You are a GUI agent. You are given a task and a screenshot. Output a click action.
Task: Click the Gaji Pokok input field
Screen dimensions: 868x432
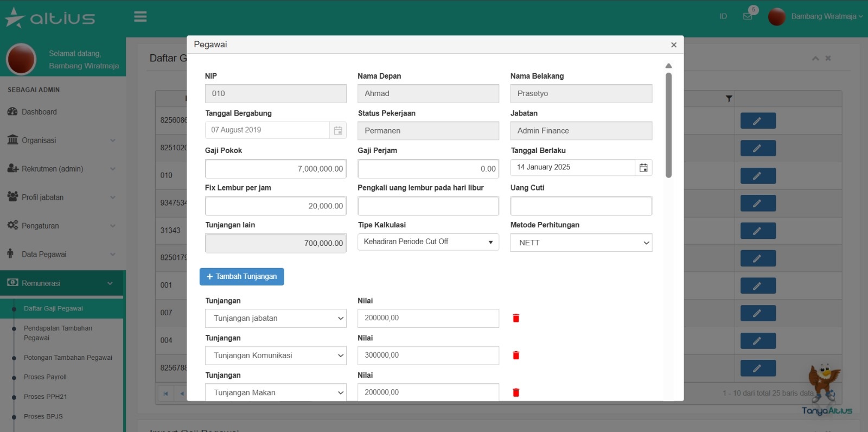pyautogui.click(x=276, y=169)
